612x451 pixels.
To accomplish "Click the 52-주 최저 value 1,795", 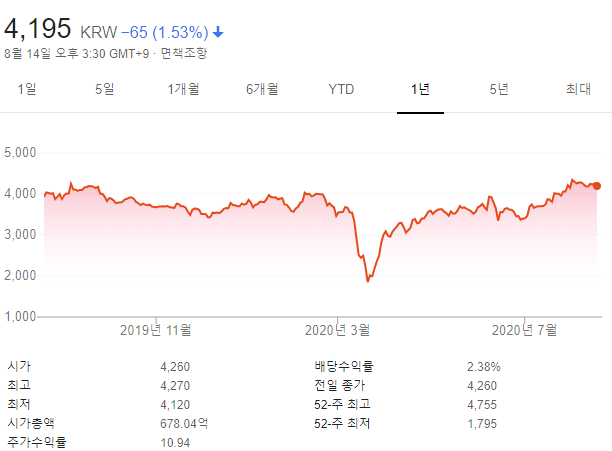I will click(x=482, y=423).
